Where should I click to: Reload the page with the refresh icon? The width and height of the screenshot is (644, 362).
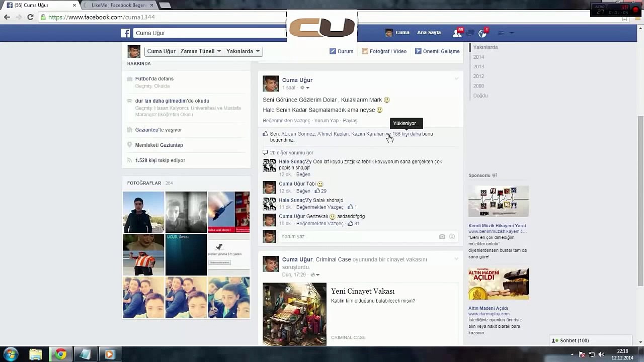point(30,17)
